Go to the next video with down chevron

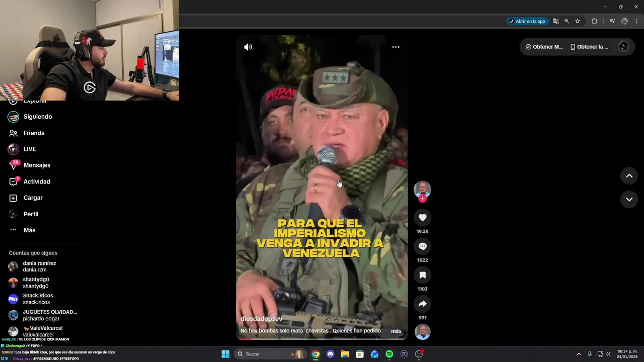pos(629,199)
